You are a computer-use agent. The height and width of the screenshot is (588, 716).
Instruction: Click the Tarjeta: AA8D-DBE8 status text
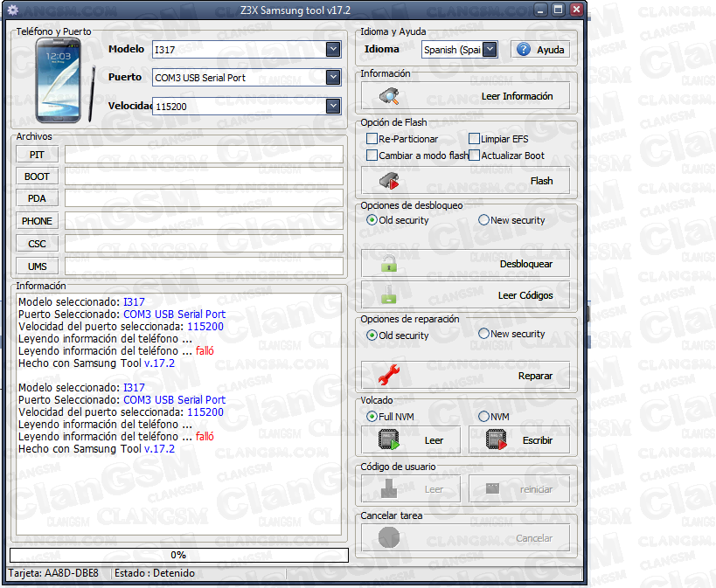[53, 573]
